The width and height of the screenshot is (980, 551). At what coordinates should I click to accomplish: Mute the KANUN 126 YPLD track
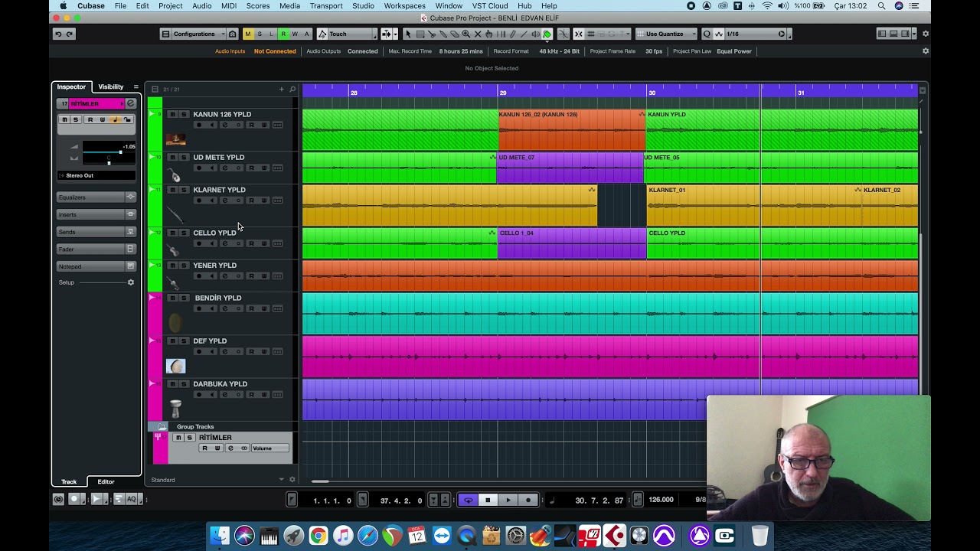pyautogui.click(x=172, y=114)
